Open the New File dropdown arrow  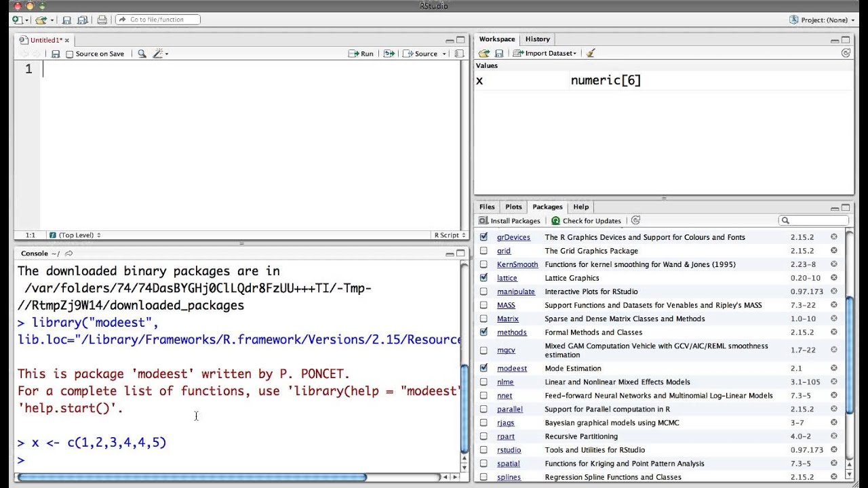click(26, 20)
